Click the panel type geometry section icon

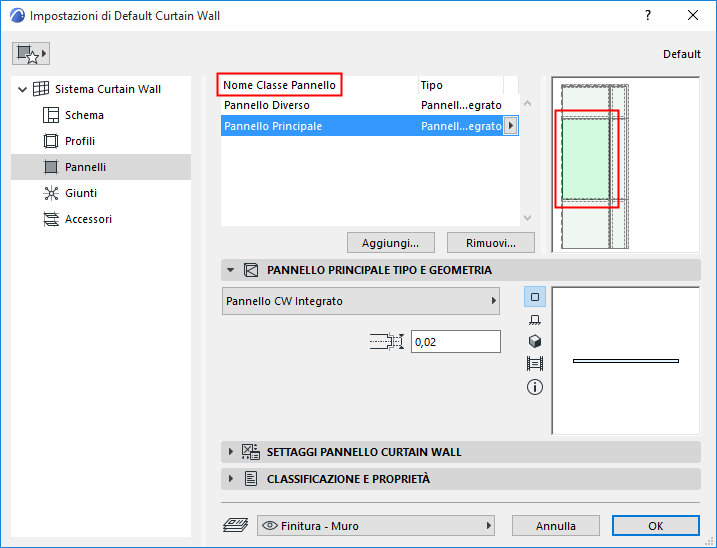point(251,270)
